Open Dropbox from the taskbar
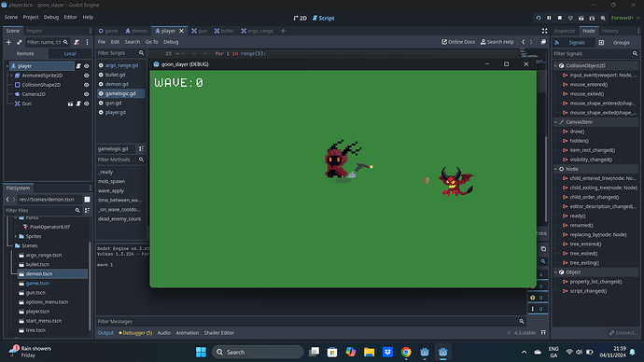The height and width of the screenshot is (362, 644). pos(387,352)
